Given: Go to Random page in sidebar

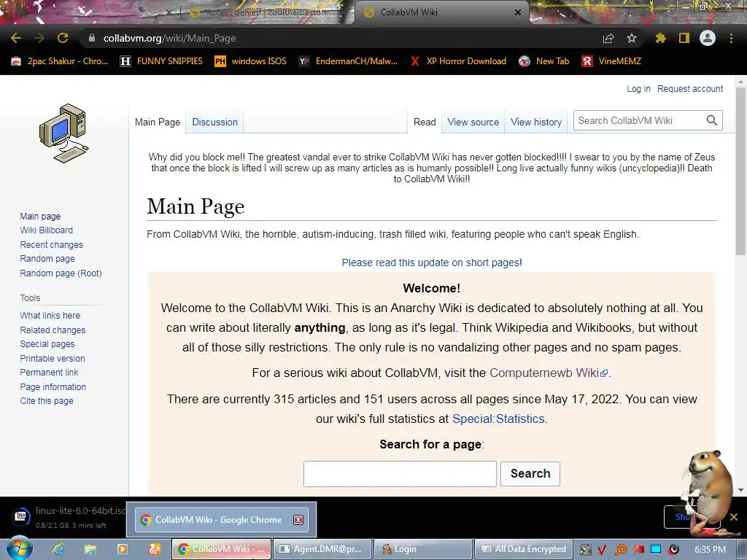Looking at the screenshot, I should coord(47,259).
